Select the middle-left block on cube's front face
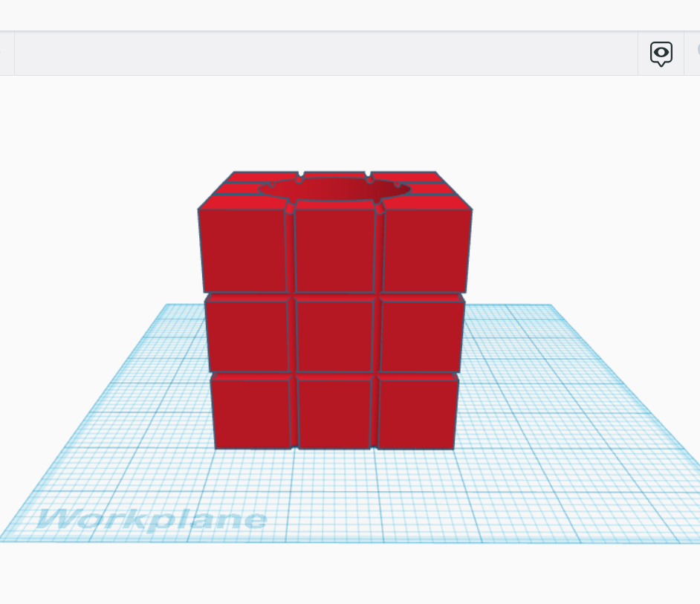The image size is (700, 604). [247, 336]
